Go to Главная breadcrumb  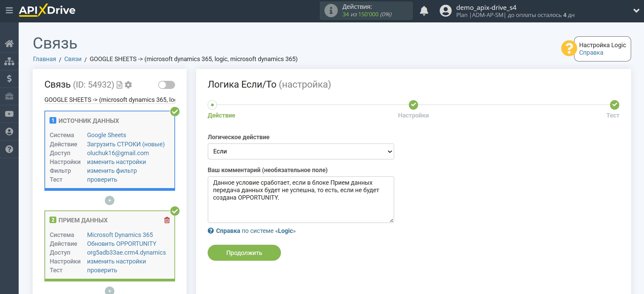pyautogui.click(x=44, y=59)
